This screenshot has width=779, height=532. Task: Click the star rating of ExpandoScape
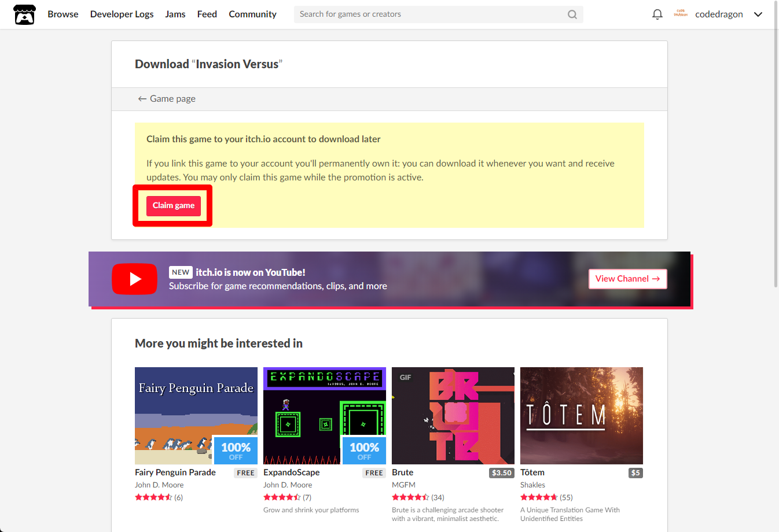[x=282, y=497]
